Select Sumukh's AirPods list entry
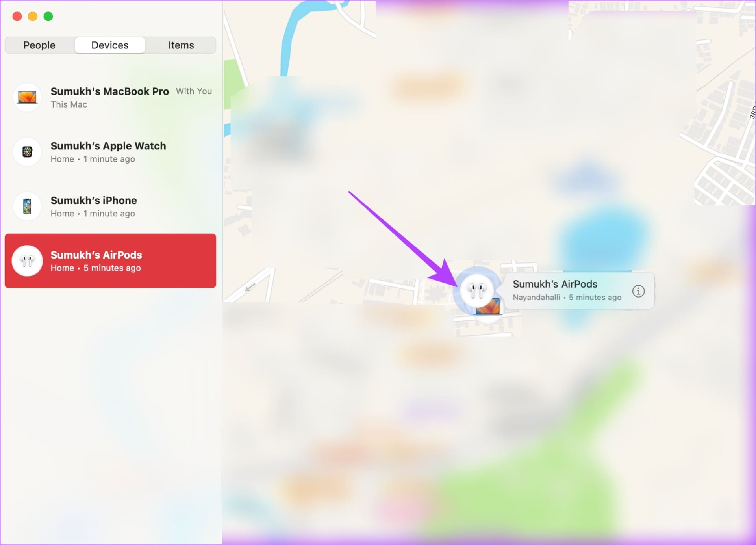756x545 pixels. [111, 260]
